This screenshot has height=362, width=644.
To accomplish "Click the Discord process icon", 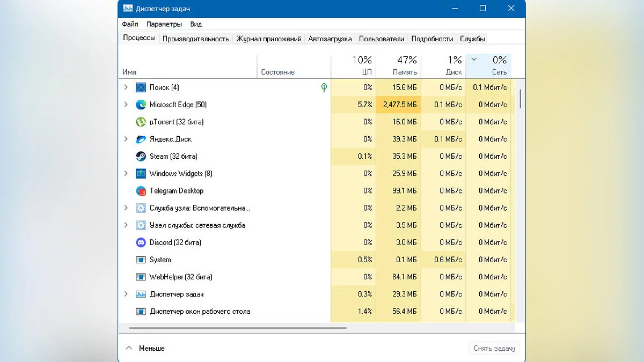I will click(x=141, y=242).
